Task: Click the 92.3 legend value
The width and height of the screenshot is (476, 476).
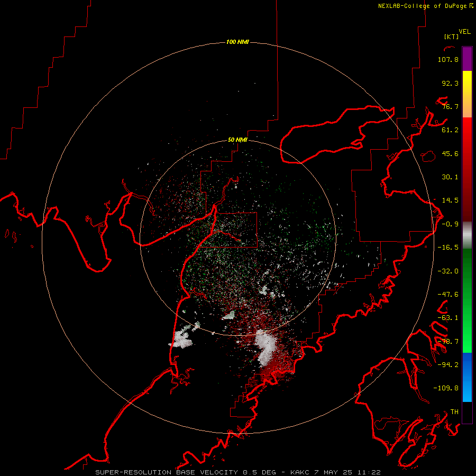Action: coord(450,83)
